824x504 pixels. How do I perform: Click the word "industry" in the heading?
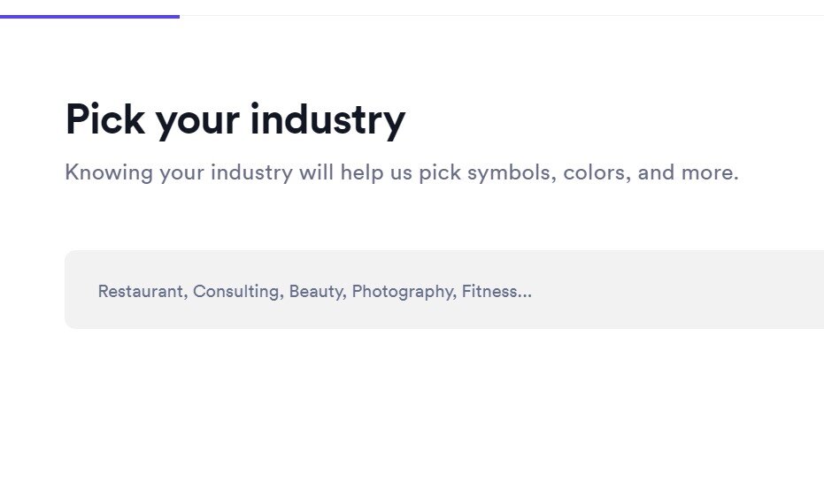[x=327, y=120]
